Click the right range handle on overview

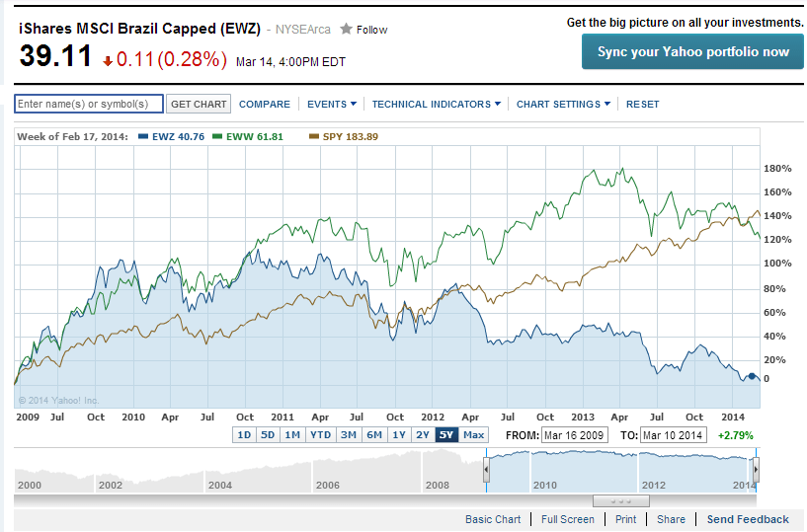tap(756, 469)
